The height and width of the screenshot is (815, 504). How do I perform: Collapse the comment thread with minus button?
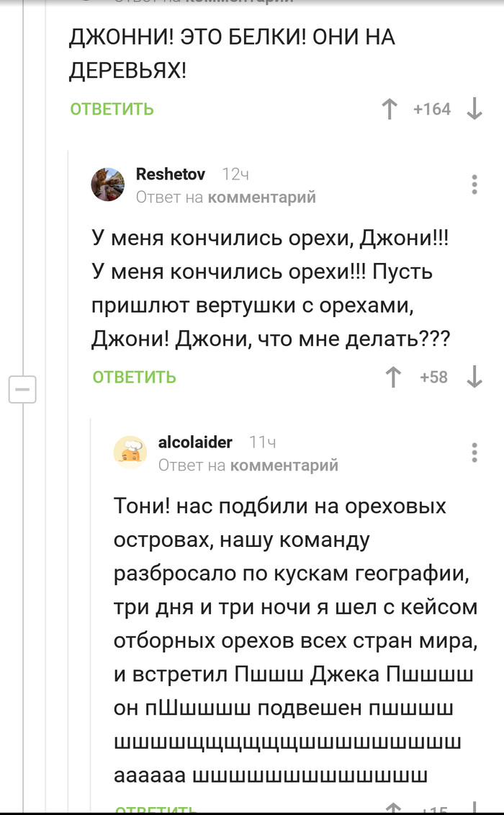click(24, 388)
